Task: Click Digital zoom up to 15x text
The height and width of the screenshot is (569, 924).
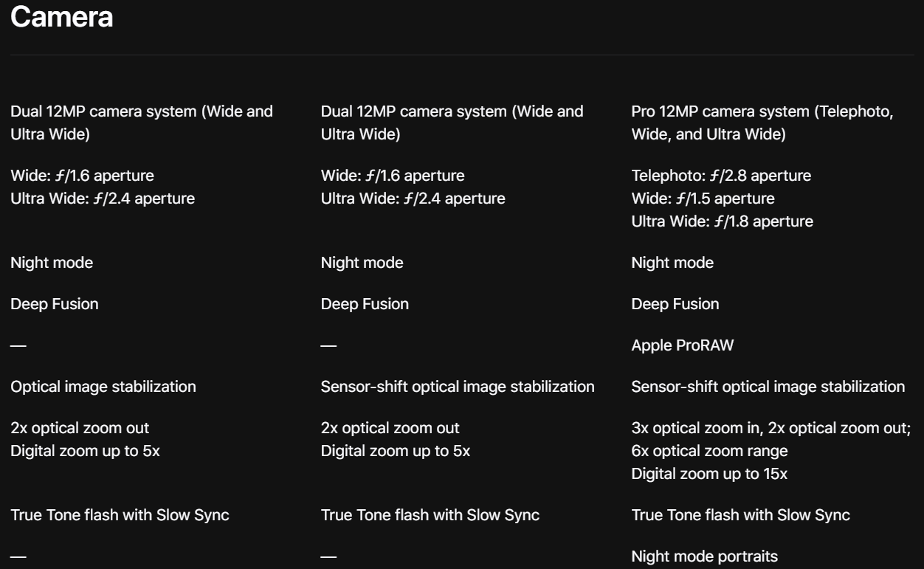Action: coord(709,474)
